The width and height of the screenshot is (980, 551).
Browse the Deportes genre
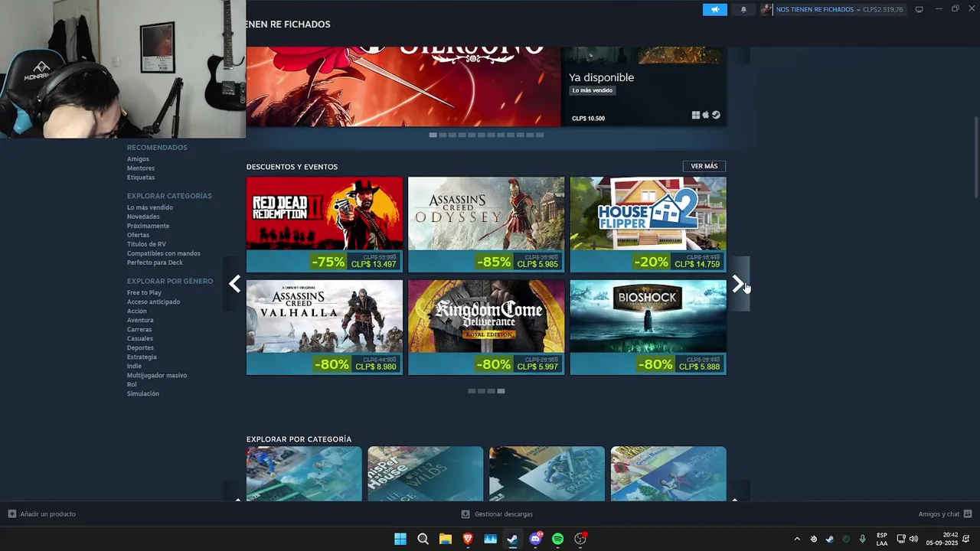click(x=140, y=347)
